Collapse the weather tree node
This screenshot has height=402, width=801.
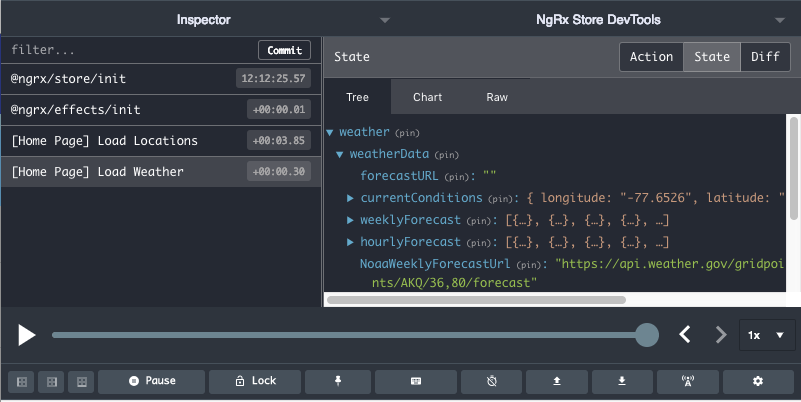click(330, 133)
